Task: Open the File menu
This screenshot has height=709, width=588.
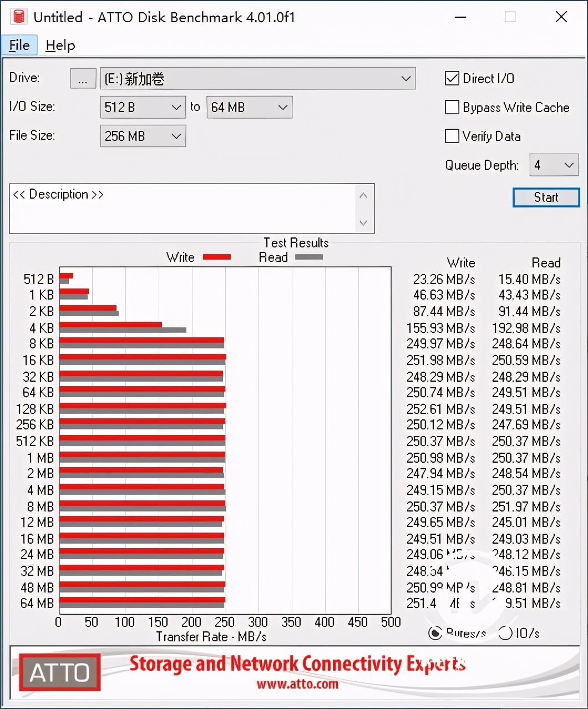Action: pyautogui.click(x=19, y=45)
